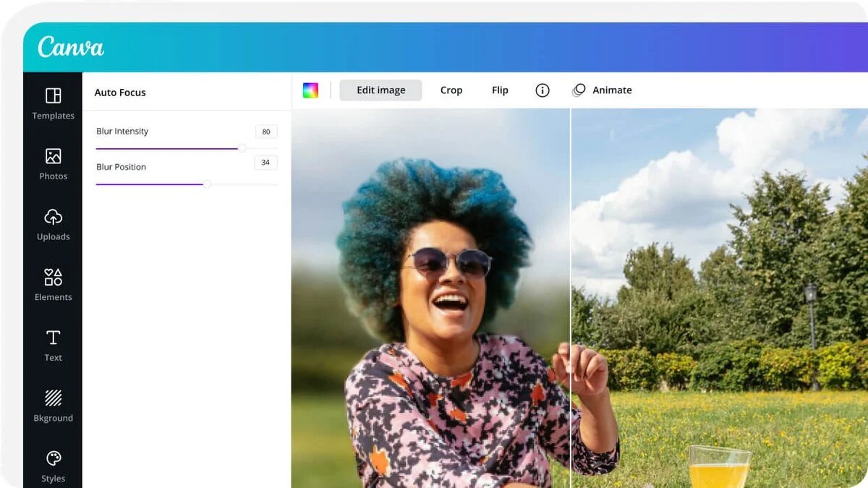Open the Bkground hatched icon
868x488 pixels.
(53, 398)
